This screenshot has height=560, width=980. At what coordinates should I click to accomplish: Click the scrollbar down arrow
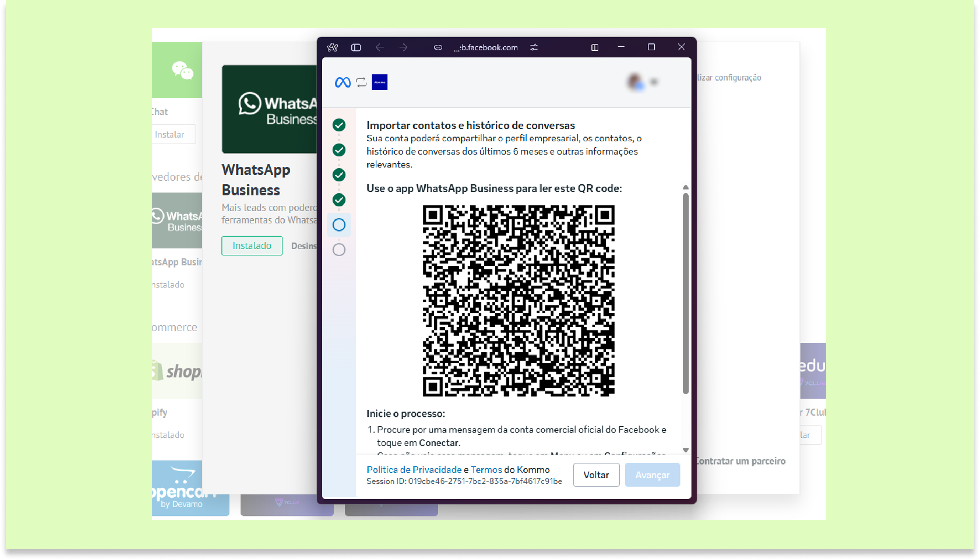685,450
